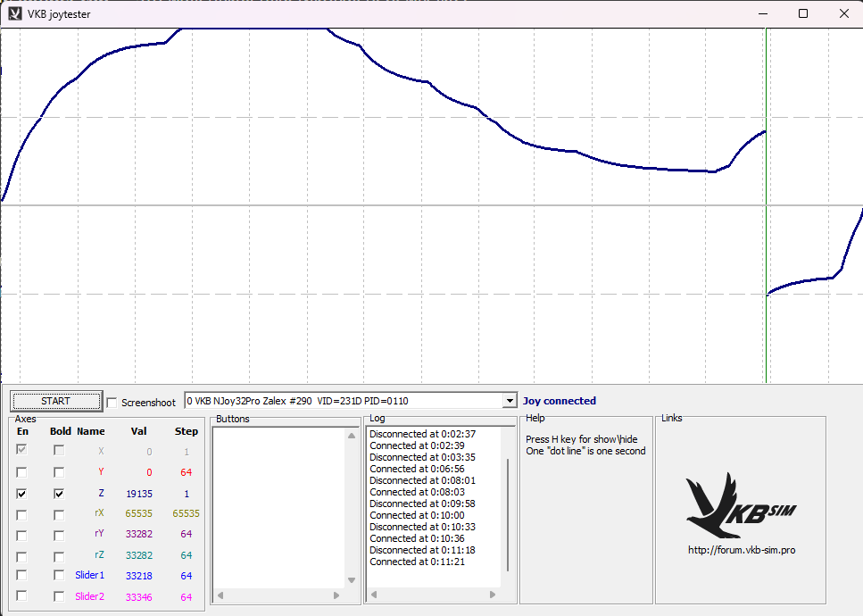Click the green vertical cursor line on graph

pos(766,223)
